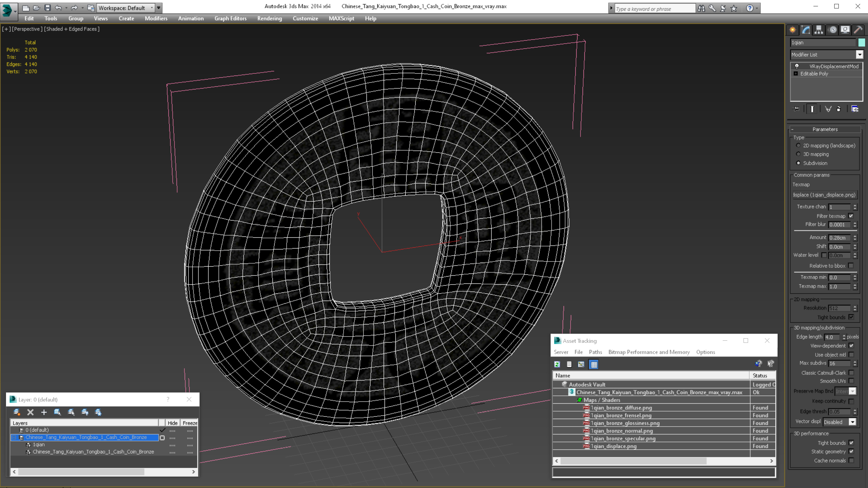This screenshot has width=868, height=488.
Task: Collapse the Parameters rollout
Action: tap(793, 129)
